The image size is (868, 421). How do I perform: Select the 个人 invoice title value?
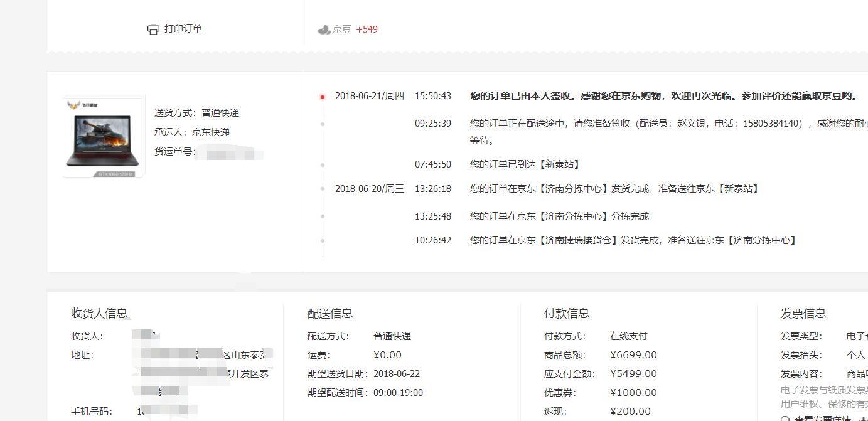[855, 355]
